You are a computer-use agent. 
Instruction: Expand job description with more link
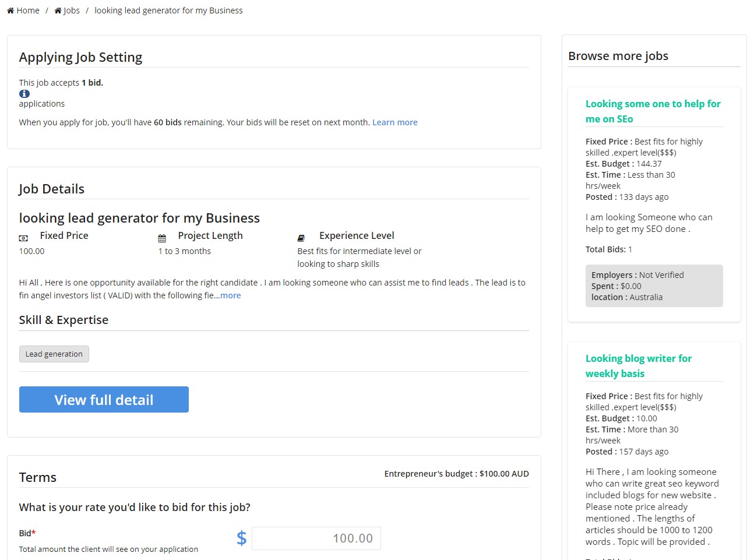tap(231, 295)
